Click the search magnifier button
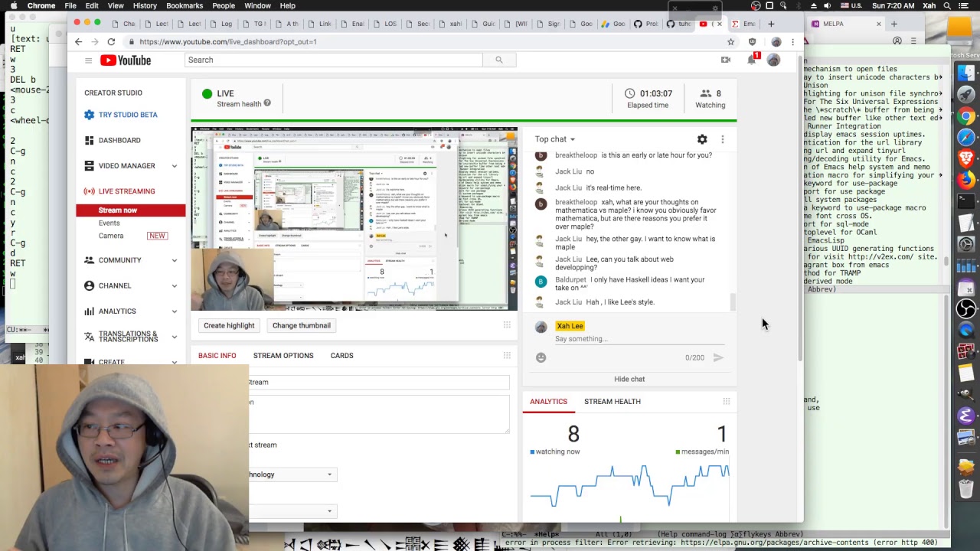 498,60
